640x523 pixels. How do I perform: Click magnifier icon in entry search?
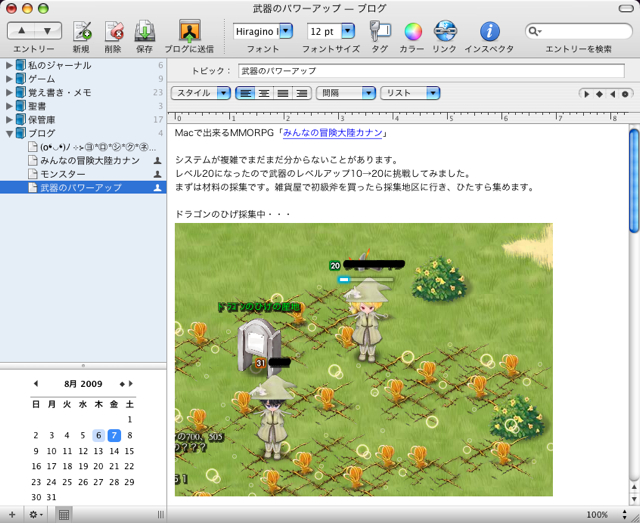click(x=534, y=31)
